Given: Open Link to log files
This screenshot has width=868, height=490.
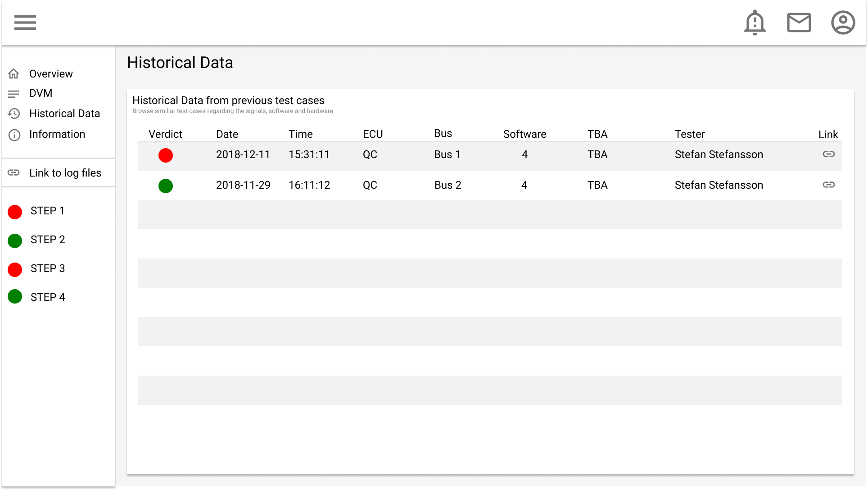Looking at the screenshot, I should pyautogui.click(x=65, y=173).
